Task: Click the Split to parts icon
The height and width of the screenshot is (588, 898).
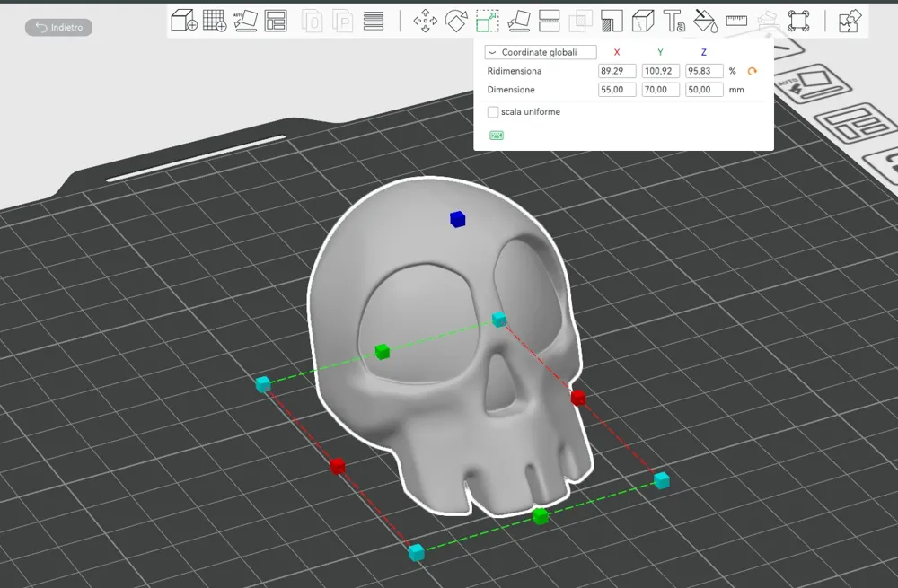Action: tap(342, 22)
